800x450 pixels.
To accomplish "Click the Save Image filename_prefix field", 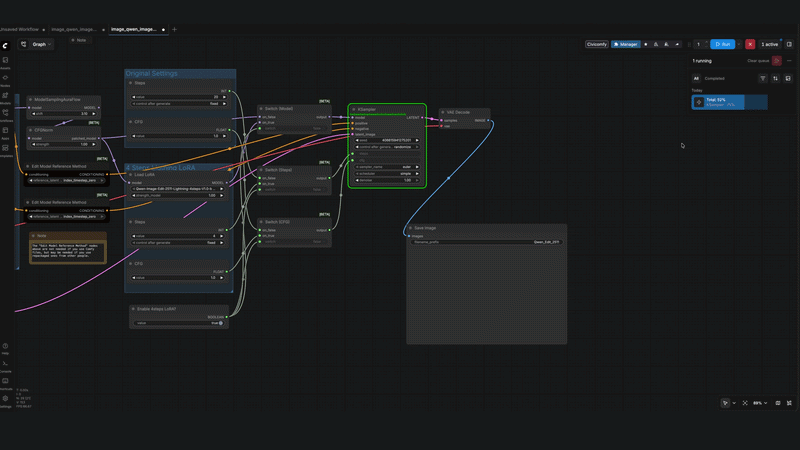I will (486, 242).
